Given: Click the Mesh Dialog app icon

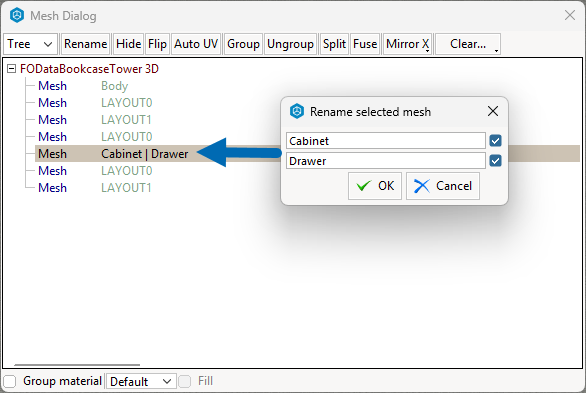Looking at the screenshot, I should coord(17,16).
